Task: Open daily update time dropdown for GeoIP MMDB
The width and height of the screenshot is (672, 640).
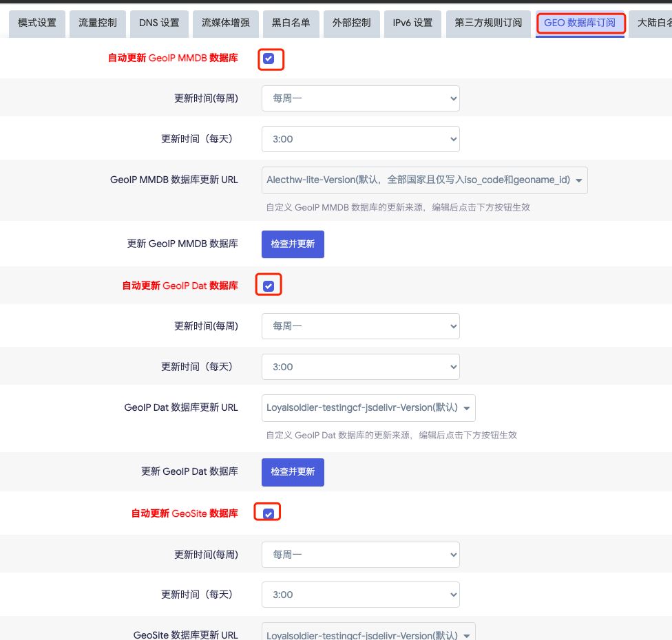Action: pos(360,139)
